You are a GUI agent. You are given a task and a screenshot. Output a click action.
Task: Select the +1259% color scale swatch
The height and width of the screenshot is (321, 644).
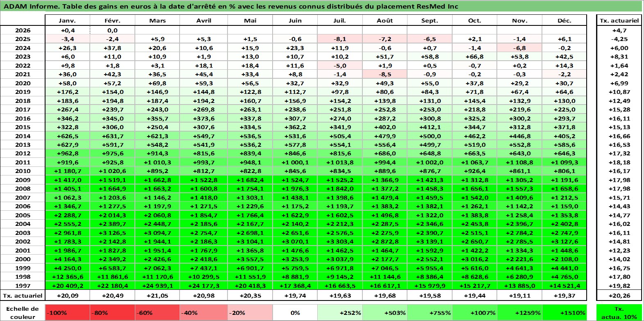519,313
